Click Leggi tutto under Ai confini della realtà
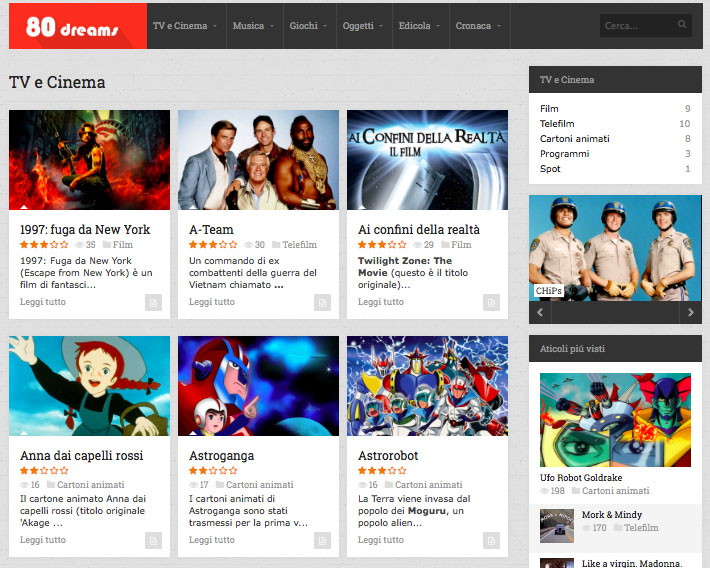Image resolution: width=710 pixels, height=568 pixels. pos(380,302)
